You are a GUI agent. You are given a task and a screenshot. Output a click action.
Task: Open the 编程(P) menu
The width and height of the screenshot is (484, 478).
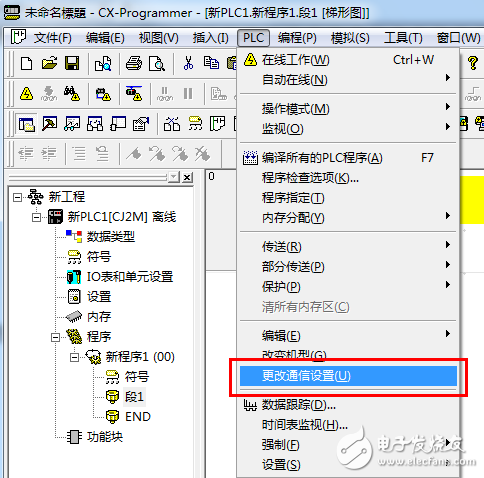click(x=297, y=38)
